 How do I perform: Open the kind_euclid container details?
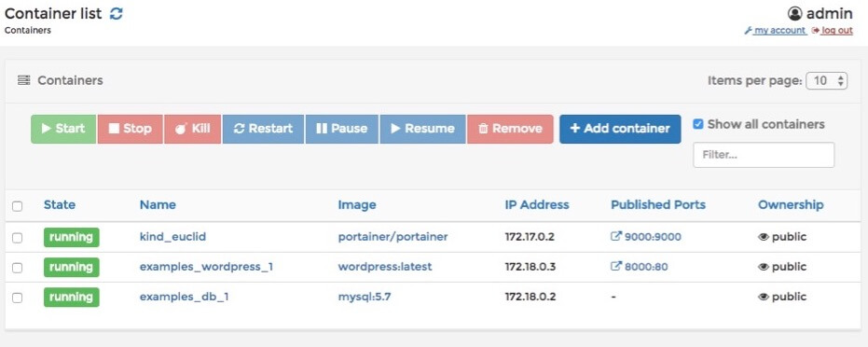[x=172, y=237]
